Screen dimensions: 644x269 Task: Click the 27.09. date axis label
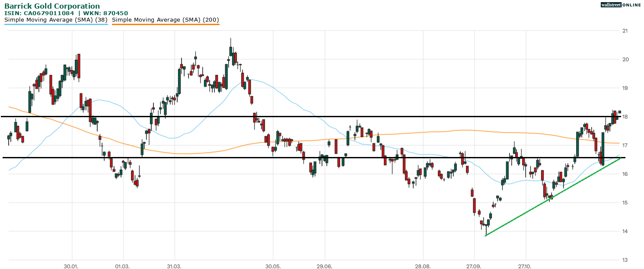coord(474,266)
